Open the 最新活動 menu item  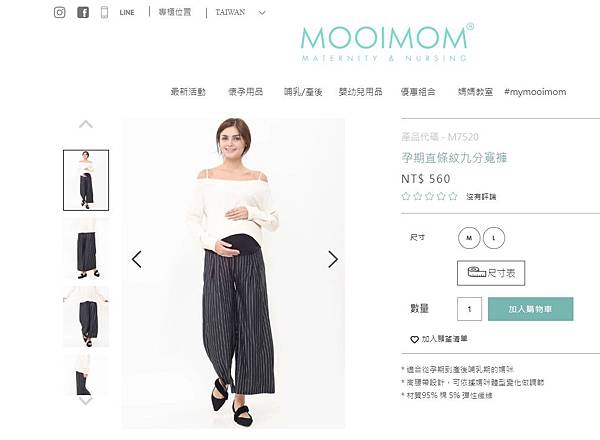pyautogui.click(x=188, y=92)
